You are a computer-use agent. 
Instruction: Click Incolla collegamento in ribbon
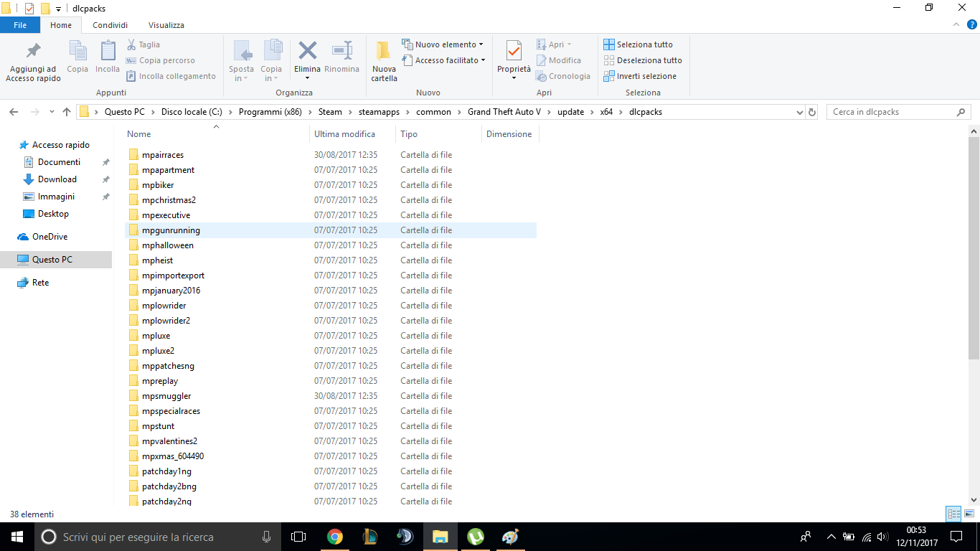tap(171, 76)
